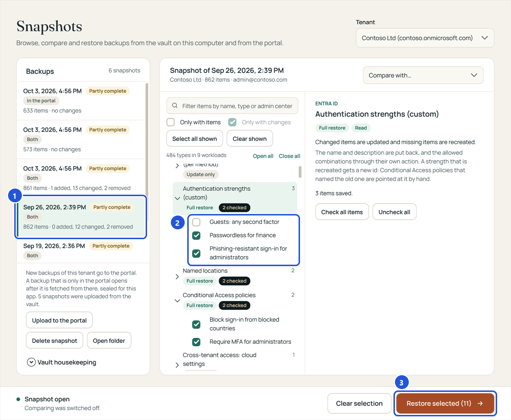Click Clear shown button
511x420 pixels.
[250, 139]
